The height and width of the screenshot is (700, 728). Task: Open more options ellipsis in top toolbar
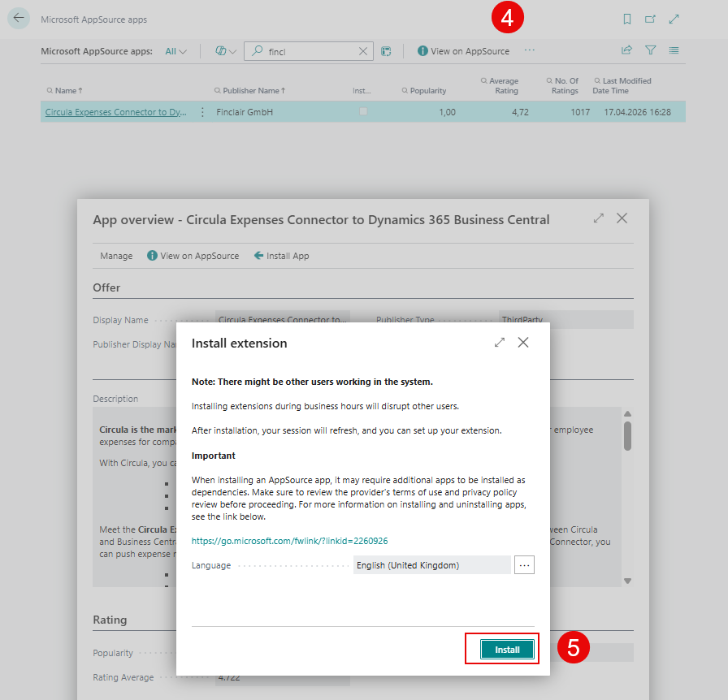529,50
